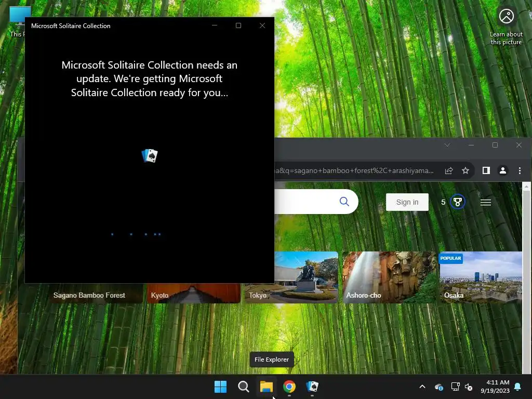Share this page in Chrome
532x399 pixels.
(449, 170)
